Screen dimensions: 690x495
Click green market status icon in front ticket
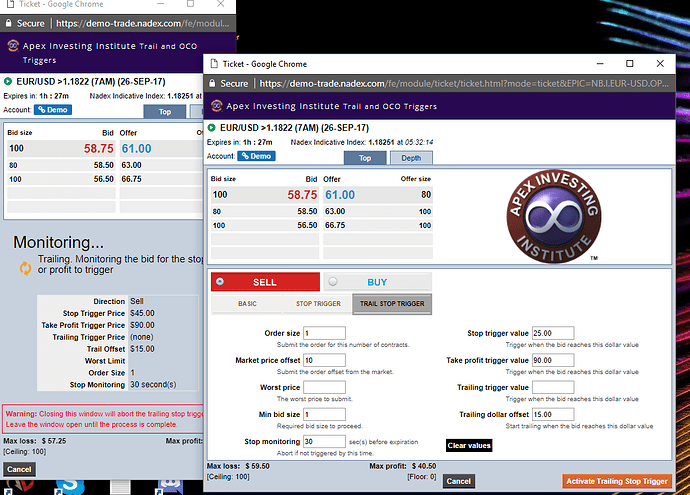click(212, 128)
